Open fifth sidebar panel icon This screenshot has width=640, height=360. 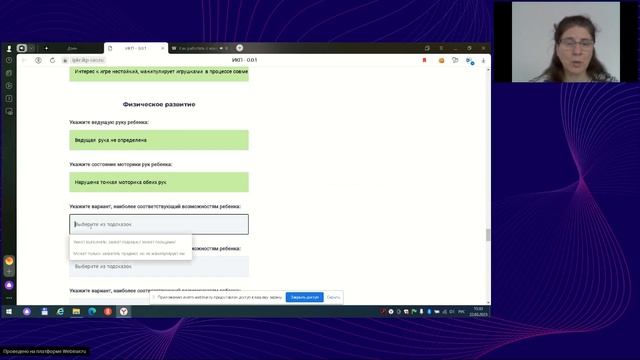pos(9,111)
